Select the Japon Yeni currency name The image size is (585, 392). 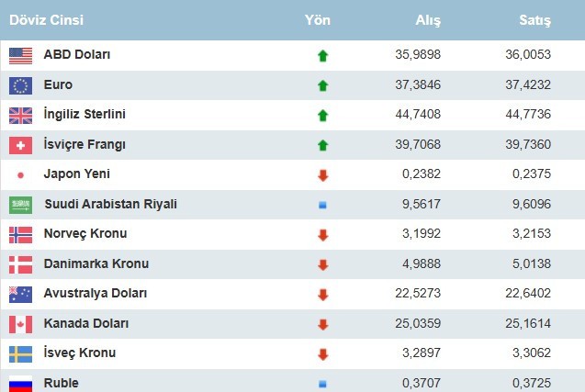click(x=77, y=174)
